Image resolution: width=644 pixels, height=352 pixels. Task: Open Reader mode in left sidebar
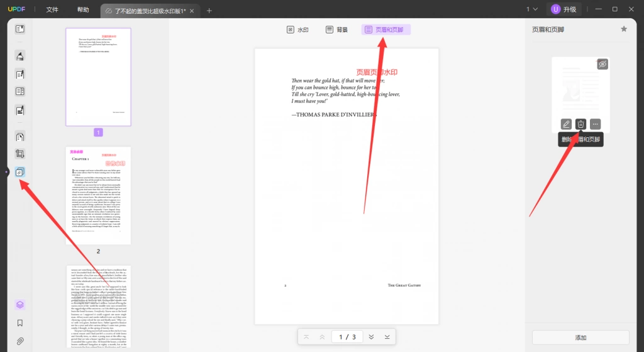[19, 29]
